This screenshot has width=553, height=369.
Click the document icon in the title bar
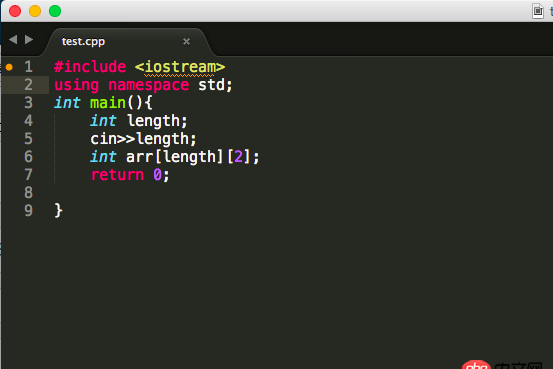coord(538,11)
